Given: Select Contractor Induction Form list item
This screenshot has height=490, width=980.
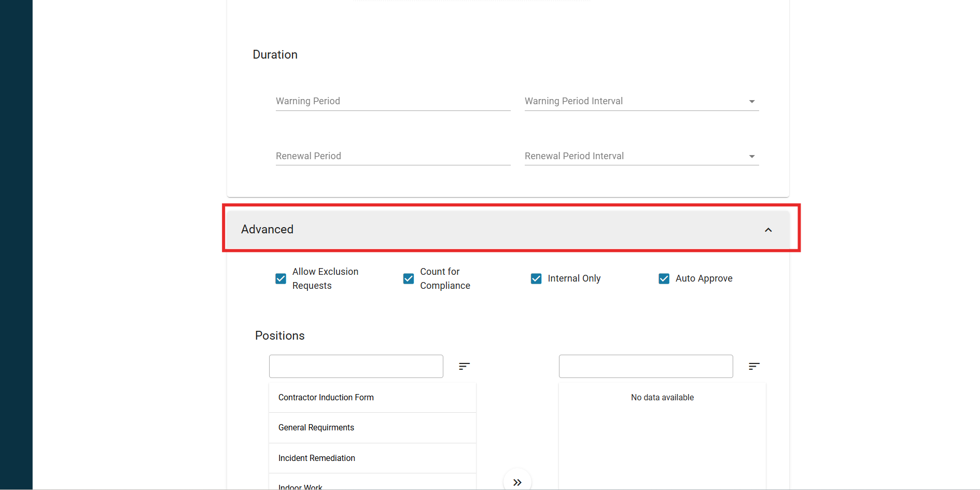Looking at the screenshot, I should click(x=326, y=398).
